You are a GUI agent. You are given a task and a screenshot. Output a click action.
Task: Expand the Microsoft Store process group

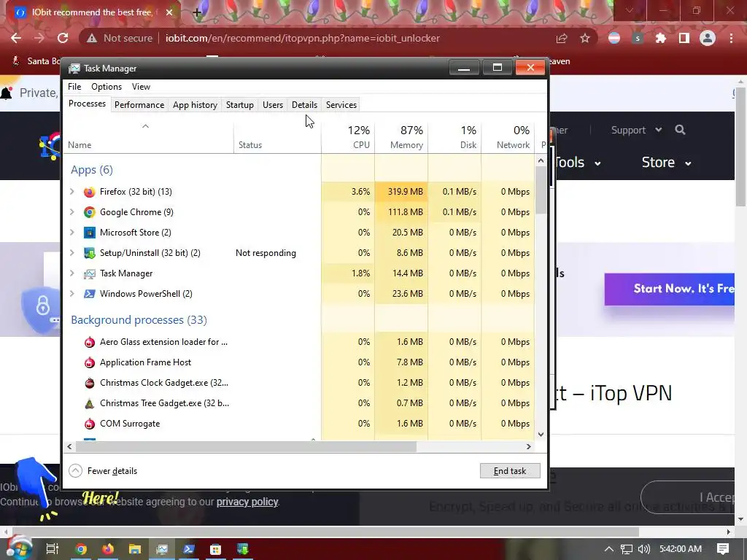72,233
